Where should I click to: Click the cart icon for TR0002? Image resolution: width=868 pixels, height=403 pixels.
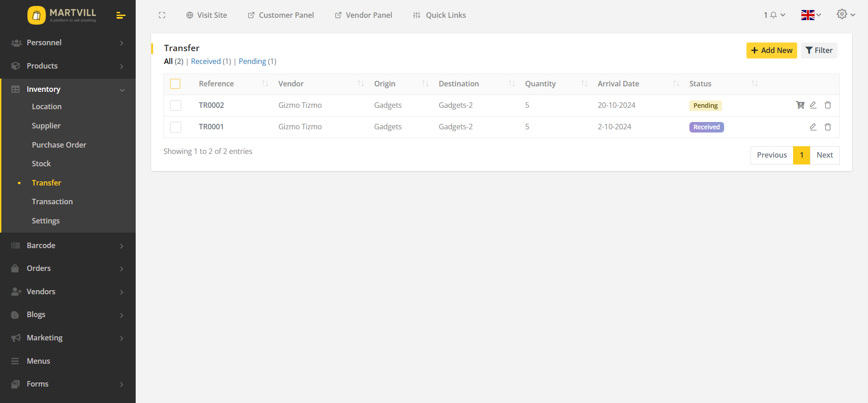pyautogui.click(x=800, y=105)
